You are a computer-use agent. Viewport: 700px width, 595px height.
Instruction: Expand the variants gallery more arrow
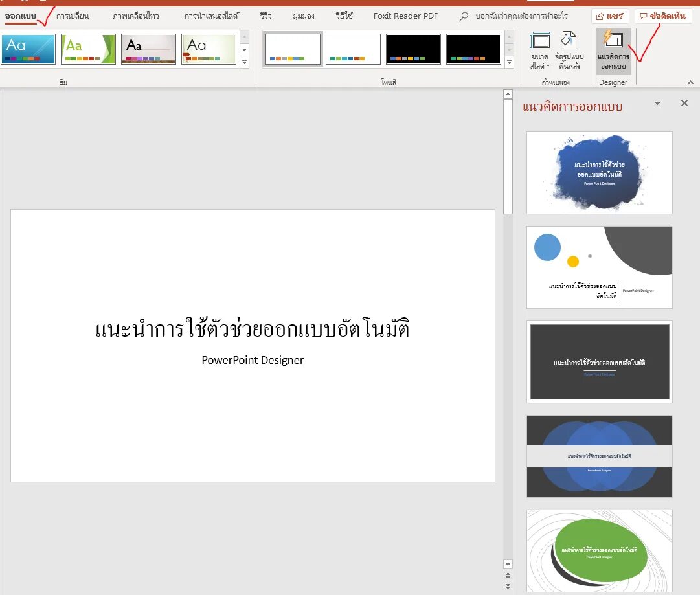click(510, 63)
